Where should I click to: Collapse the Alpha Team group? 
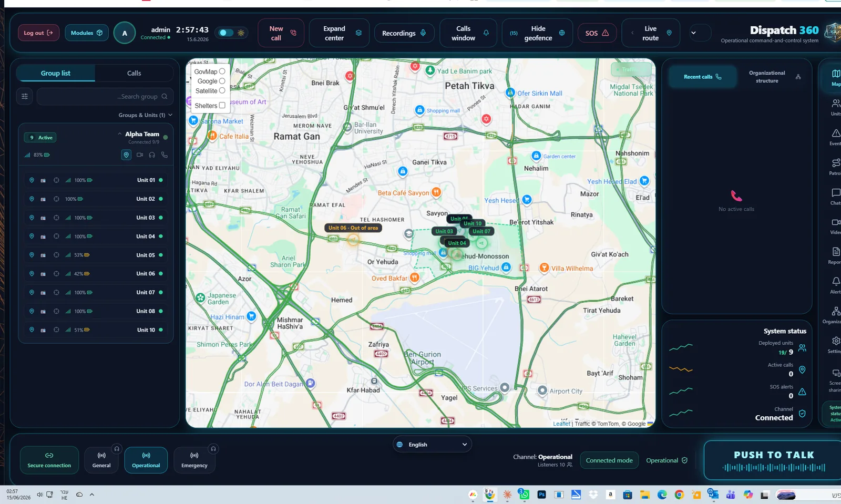120,134
